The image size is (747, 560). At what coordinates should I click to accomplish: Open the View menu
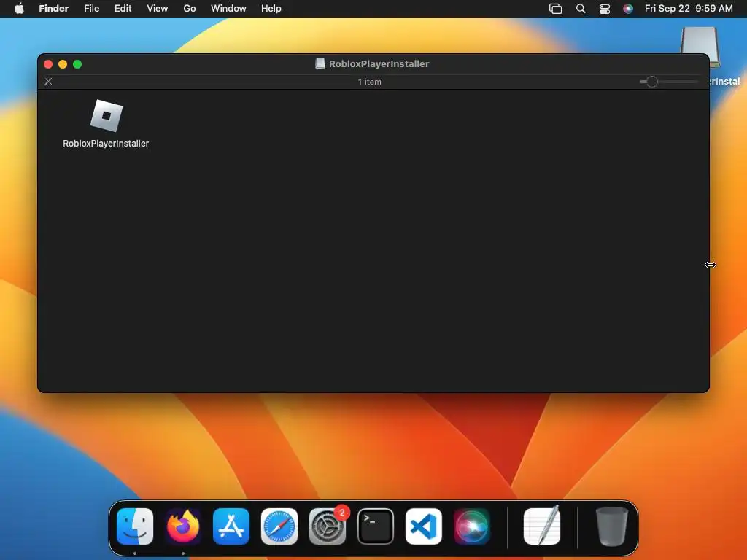(x=158, y=9)
